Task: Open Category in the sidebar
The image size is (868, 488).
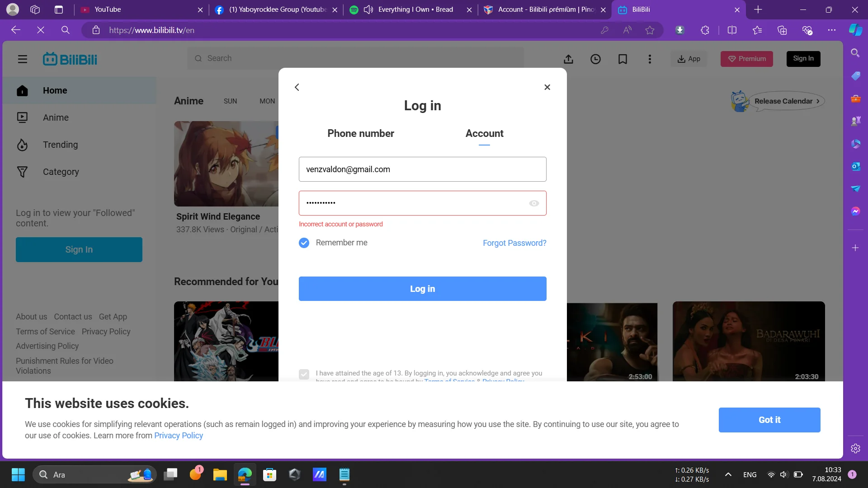Action: click(x=80, y=172)
